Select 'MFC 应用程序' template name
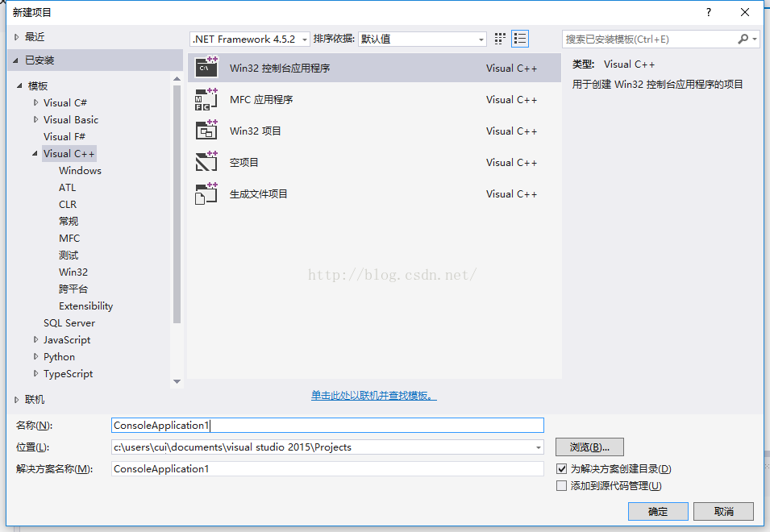 261,100
